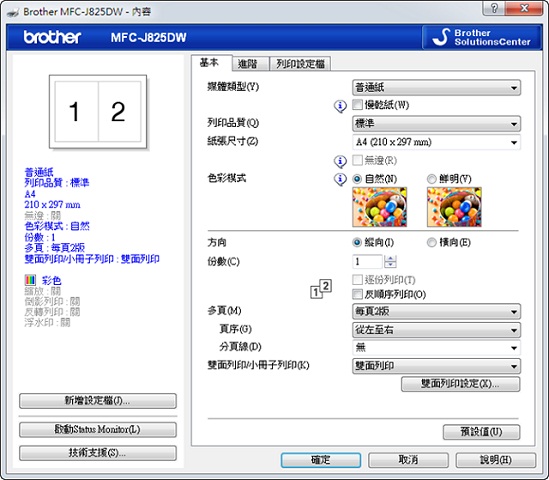Viewport: 549px width, 480px height.
Task: Click summary text 份數 : 1
Action: pyautogui.click(x=40, y=237)
